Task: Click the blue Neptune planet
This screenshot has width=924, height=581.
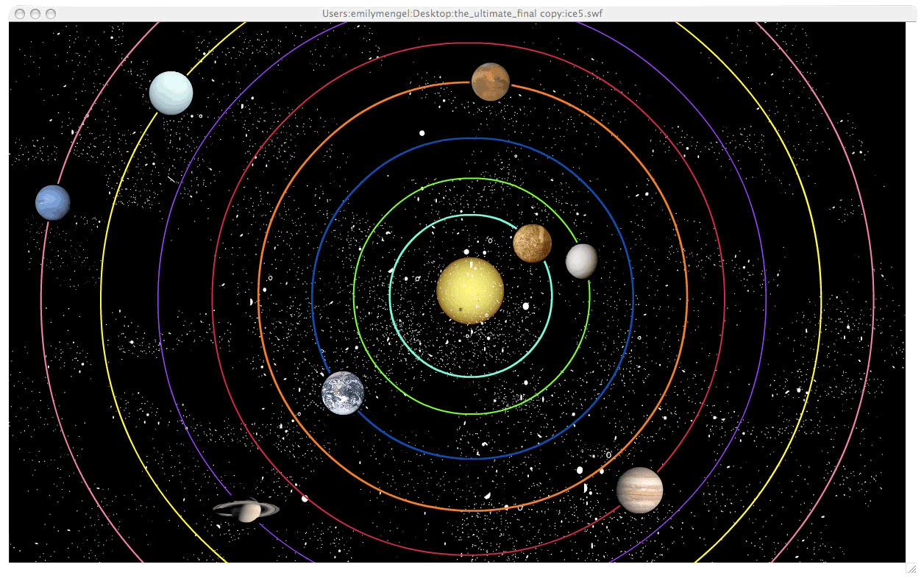Action: pos(53,202)
